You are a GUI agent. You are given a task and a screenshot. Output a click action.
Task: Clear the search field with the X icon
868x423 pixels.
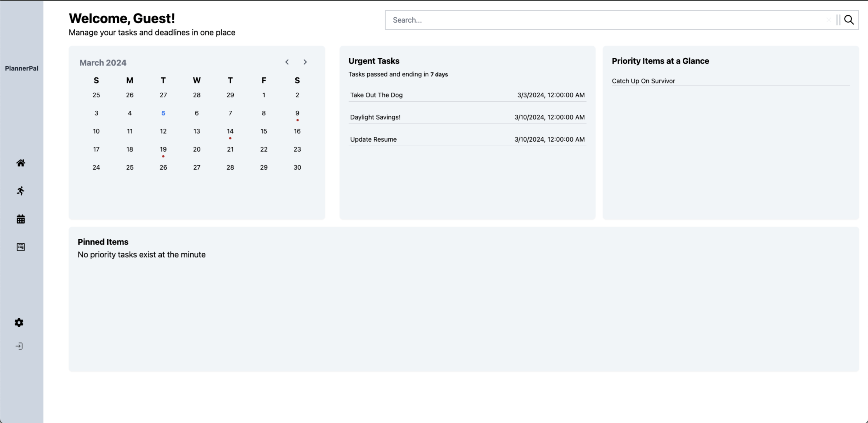tap(829, 20)
